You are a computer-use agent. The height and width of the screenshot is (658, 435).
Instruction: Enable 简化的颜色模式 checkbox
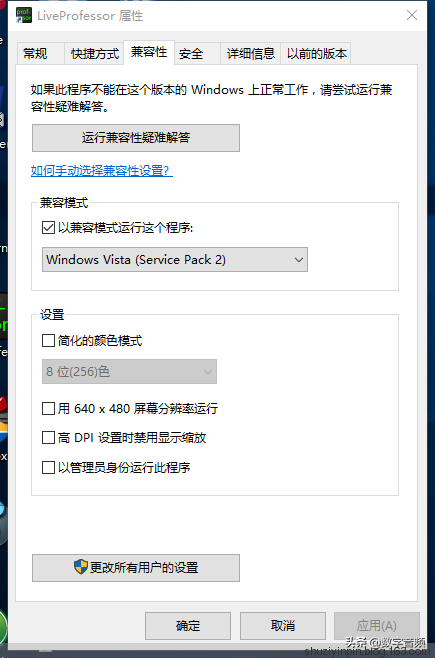(48, 340)
